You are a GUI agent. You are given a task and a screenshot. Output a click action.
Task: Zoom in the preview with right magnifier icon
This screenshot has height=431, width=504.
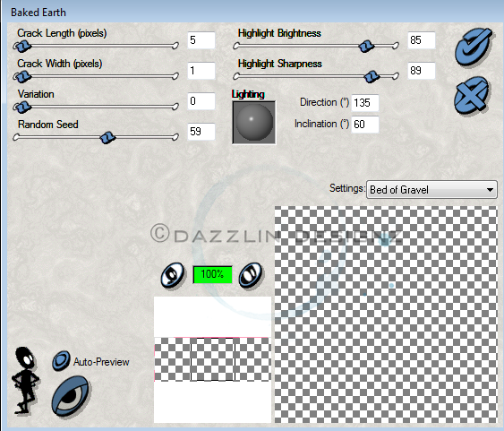click(x=251, y=275)
